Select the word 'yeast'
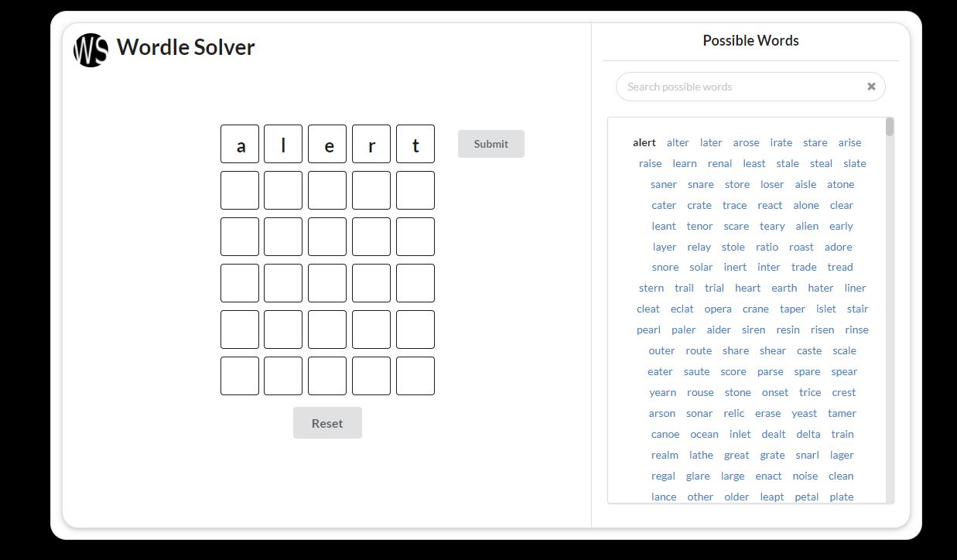The image size is (957, 560). (x=804, y=413)
